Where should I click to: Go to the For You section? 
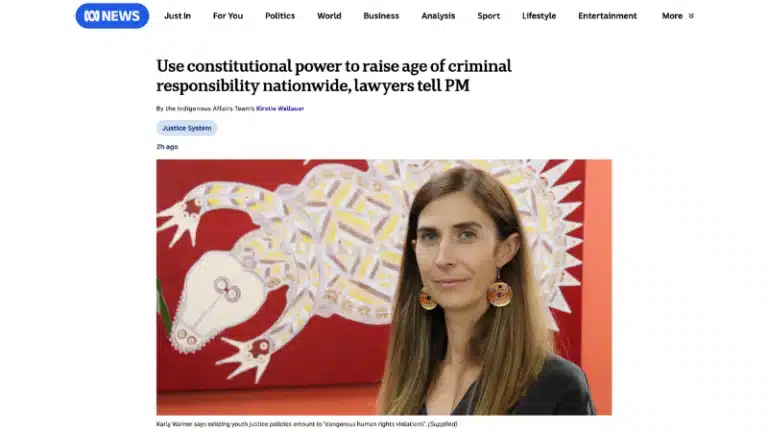[228, 16]
